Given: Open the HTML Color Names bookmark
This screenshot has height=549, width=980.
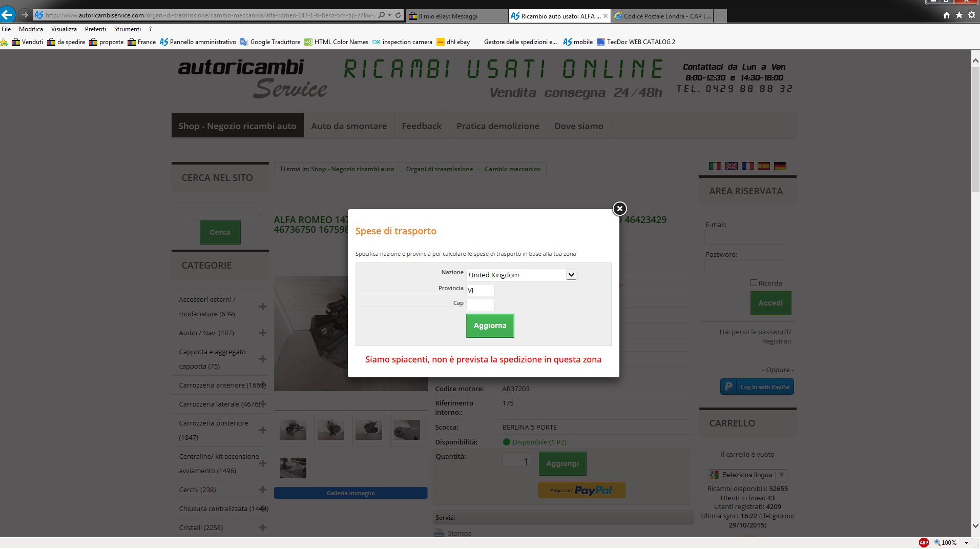Looking at the screenshot, I should tap(337, 42).
